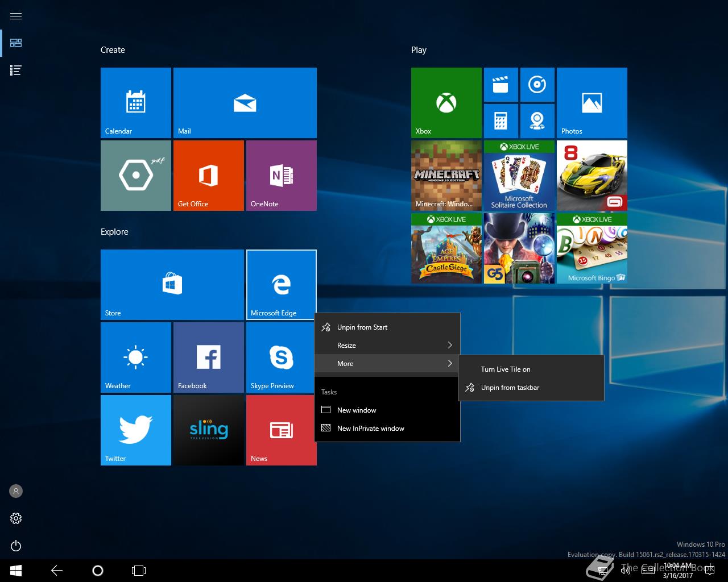Click the Play group heading

[419, 50]
